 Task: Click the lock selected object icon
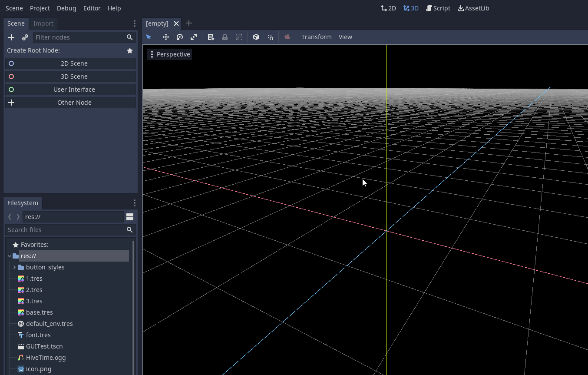pyautogui.click(x=225, y=37)
